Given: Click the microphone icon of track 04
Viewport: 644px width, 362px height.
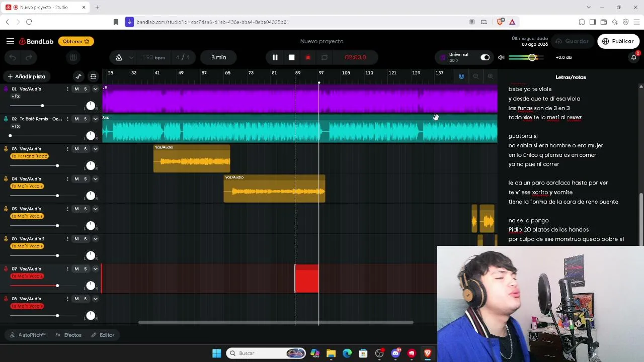Looking at the screenshot, I should click(x=6, y=178).
